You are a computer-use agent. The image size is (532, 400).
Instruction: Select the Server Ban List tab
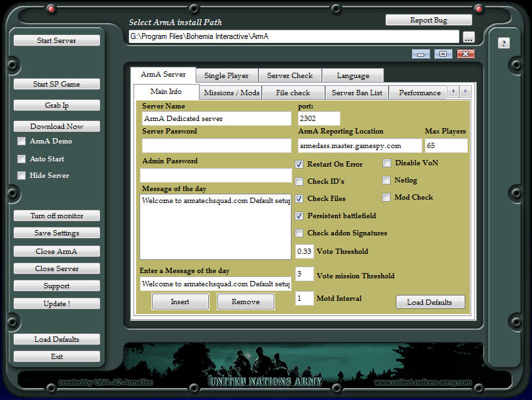pyautogui.click(x=357, y=93)
